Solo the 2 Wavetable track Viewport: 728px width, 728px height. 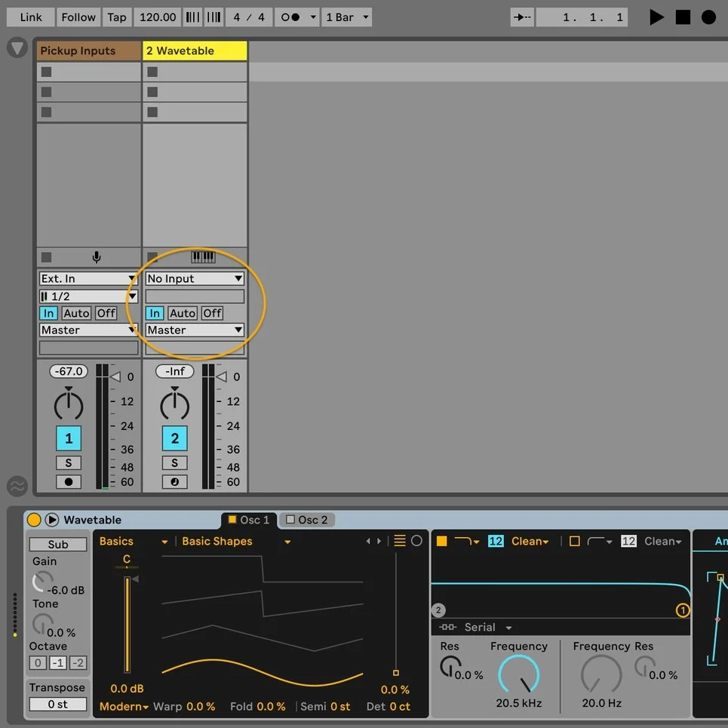[x=174, y=462]
